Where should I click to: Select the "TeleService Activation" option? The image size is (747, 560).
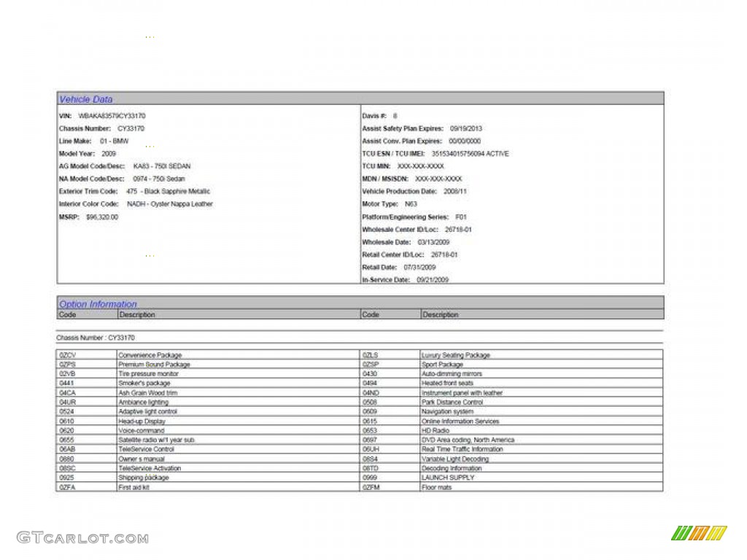coord(150,468)
